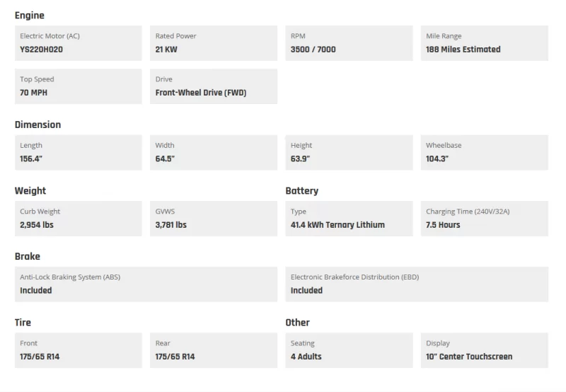Click the RPM 3500 / 7000 card
566x392 pixels.
pyautogui.click(x=349, y=43)
